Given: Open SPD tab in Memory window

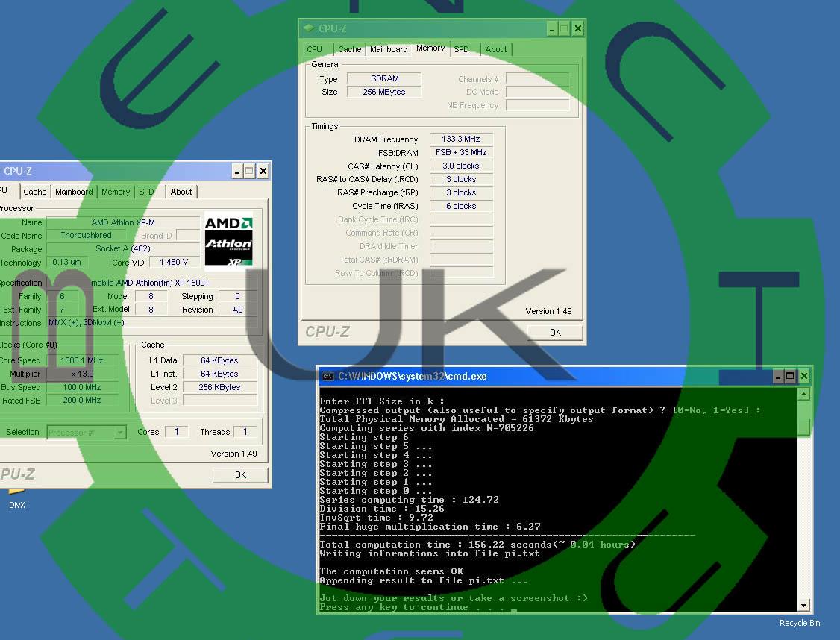Looking at the screenshot, I should pos(461,49).
